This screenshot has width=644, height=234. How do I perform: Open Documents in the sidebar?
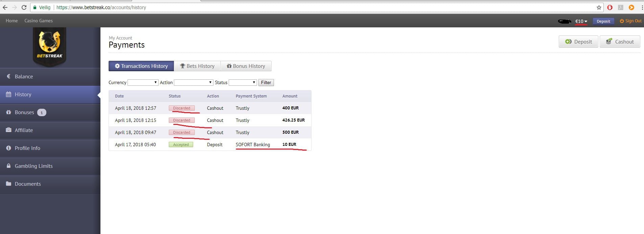click(50, 184)
